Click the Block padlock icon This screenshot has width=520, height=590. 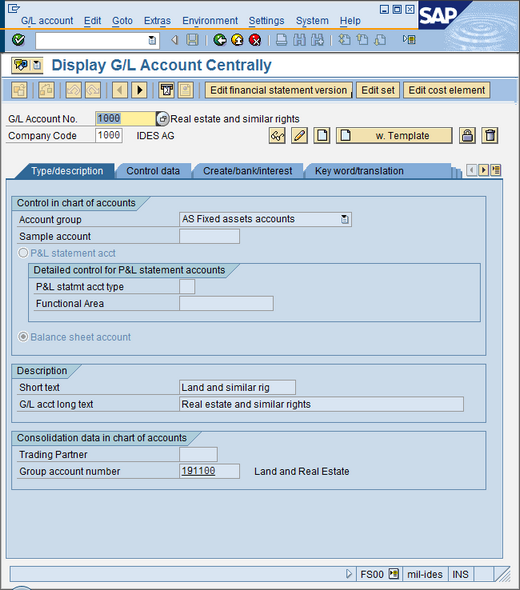pyautogui.click(x=467, y=135)
